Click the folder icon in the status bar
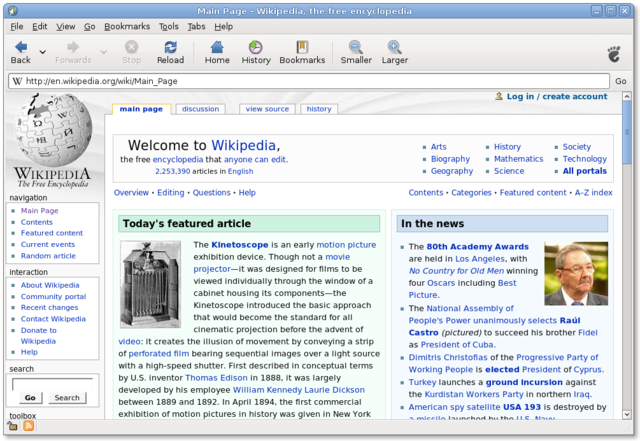640x441 pixels. 13,426
